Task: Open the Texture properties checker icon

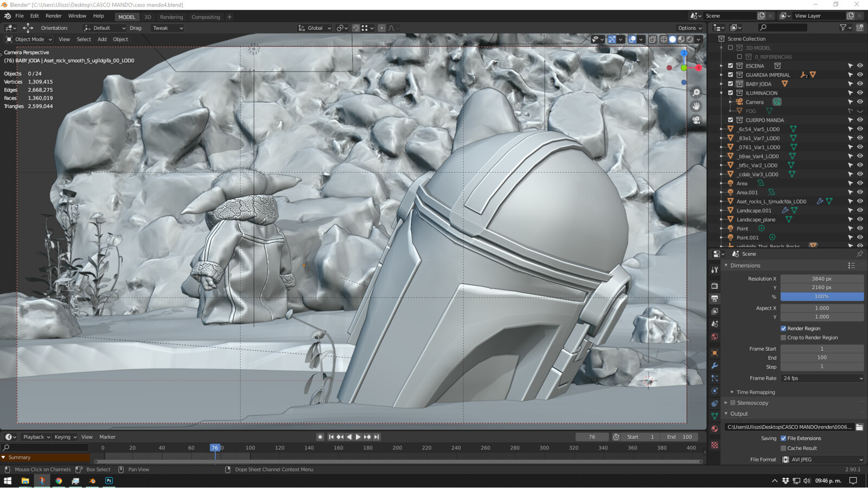Action: (x=714, y=445)
